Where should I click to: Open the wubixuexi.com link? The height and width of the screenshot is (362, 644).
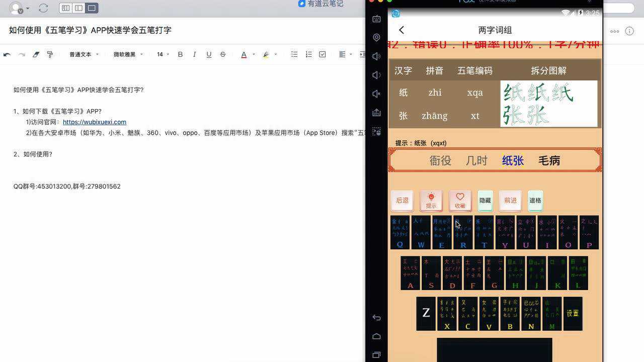(95, 122)
